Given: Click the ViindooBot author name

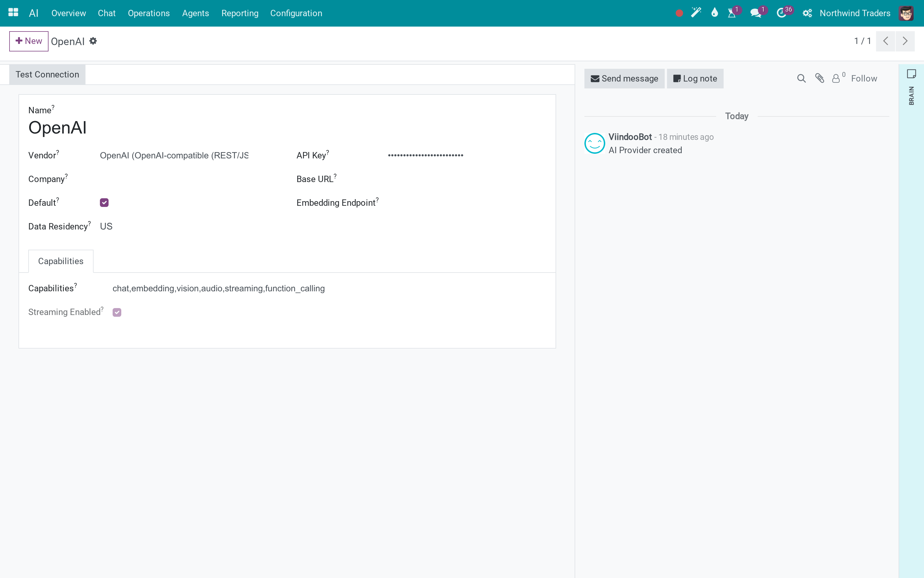Looking at the screenshot, I should (x=630, y=137).
